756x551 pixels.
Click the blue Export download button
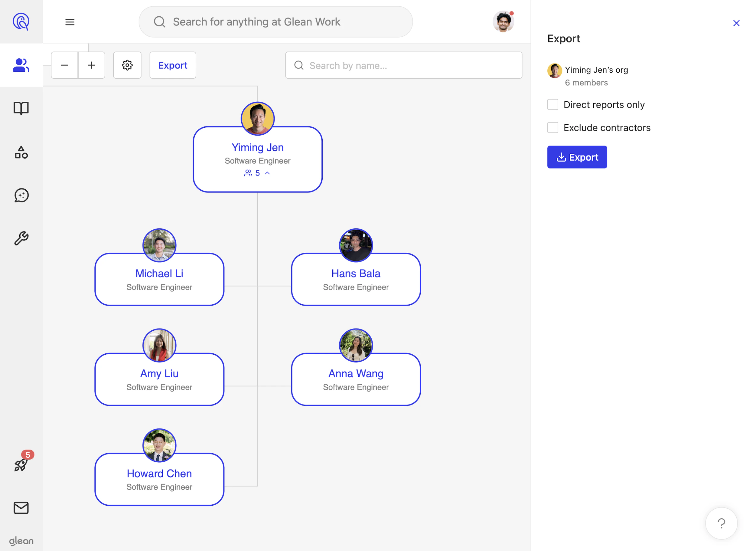click(577, 157)
